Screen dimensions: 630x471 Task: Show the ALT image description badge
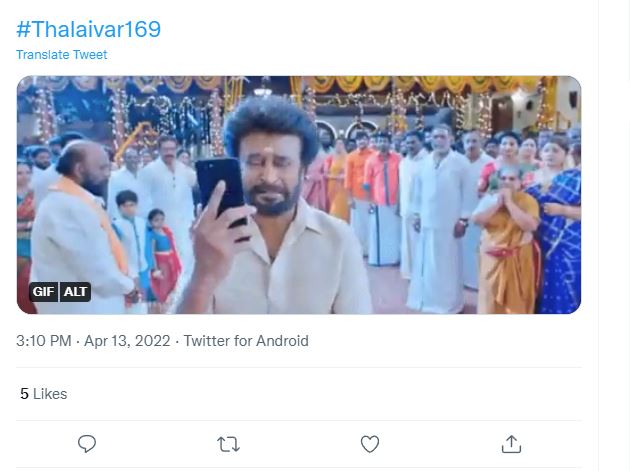tap(76, 292)
